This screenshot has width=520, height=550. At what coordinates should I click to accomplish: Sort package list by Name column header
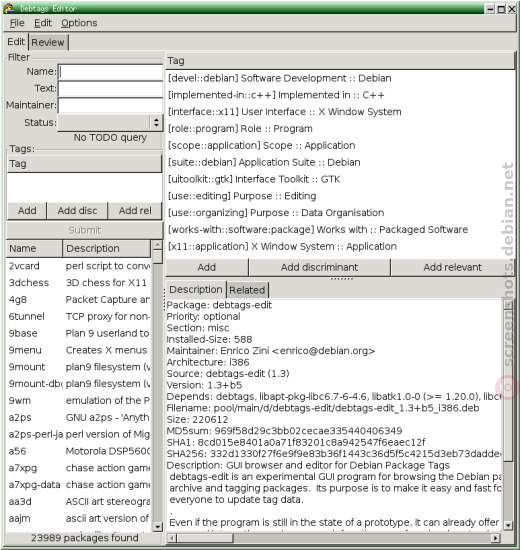click(34, 249)
